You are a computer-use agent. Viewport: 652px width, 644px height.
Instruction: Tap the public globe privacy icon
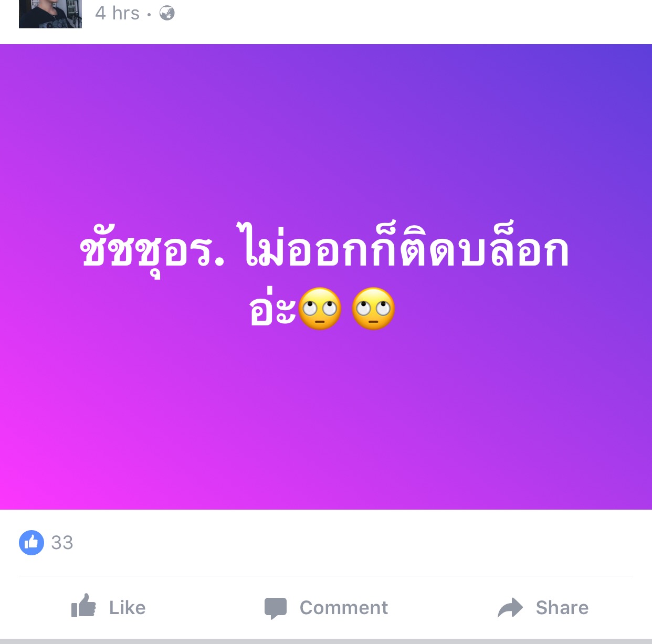167,13
